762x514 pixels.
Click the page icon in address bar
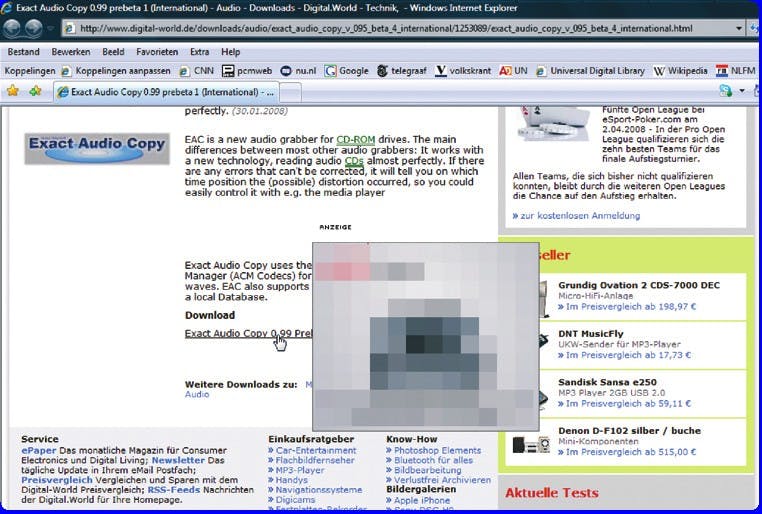tap(70, 28)
